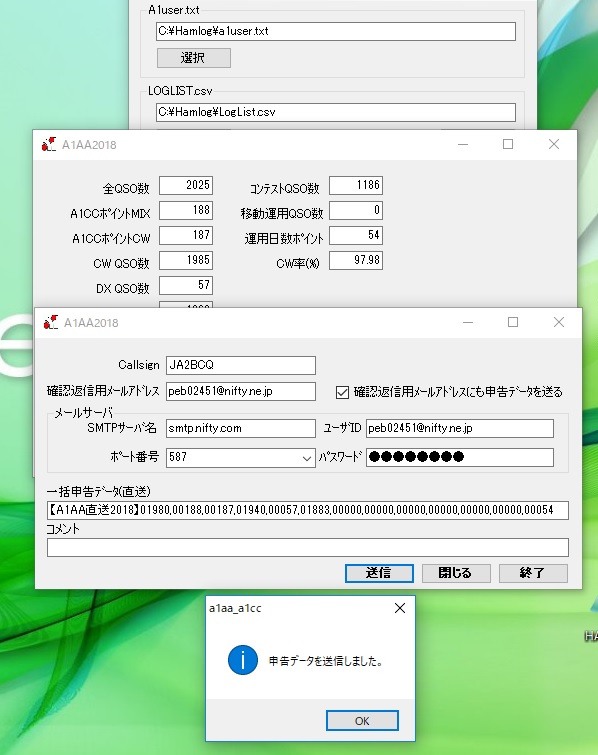
Task: Minimize the front A1AA2018 mail window
Action: tap(468, 322)
